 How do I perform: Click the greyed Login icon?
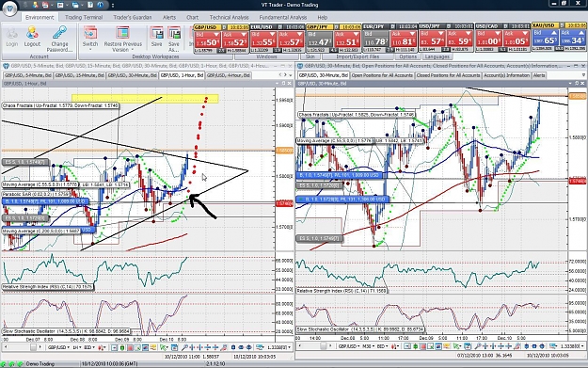click(11, 33)
